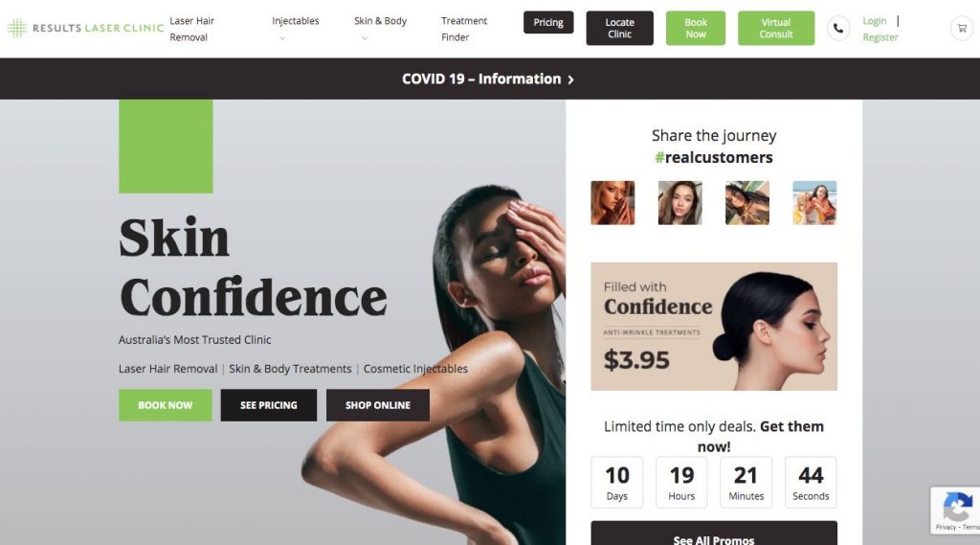Open the first realcustomers photo thumbnail

(612, 203)
